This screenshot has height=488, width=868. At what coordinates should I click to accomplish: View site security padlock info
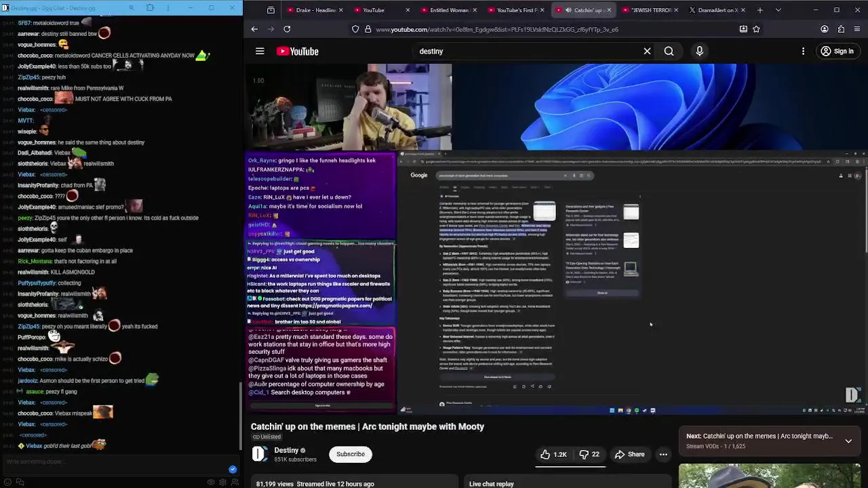tap(368, 29)
